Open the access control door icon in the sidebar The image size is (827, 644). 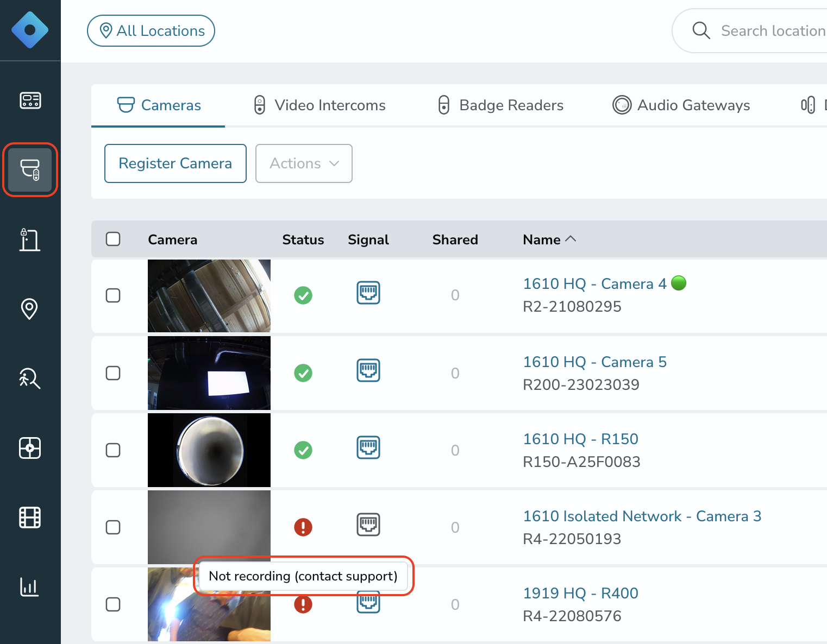tap(30, 239)
